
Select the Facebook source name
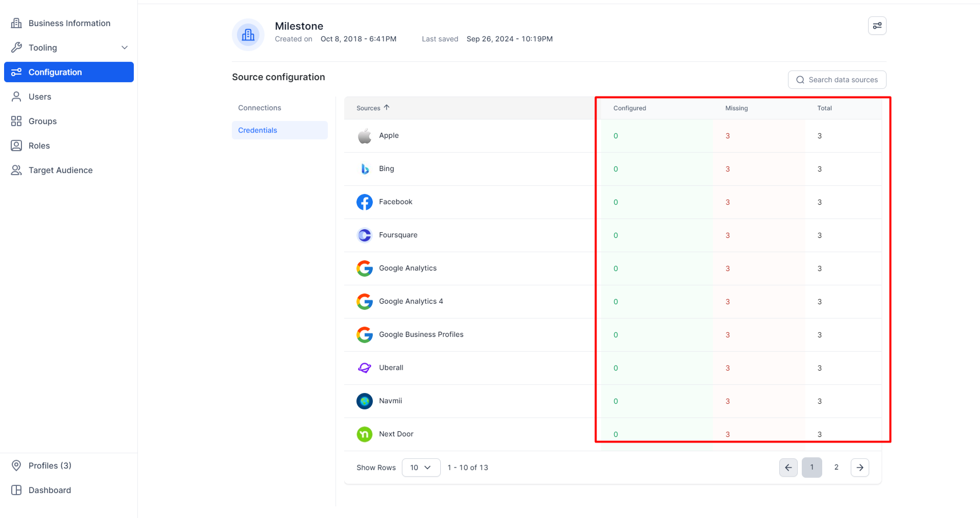[x=396, y=202]
